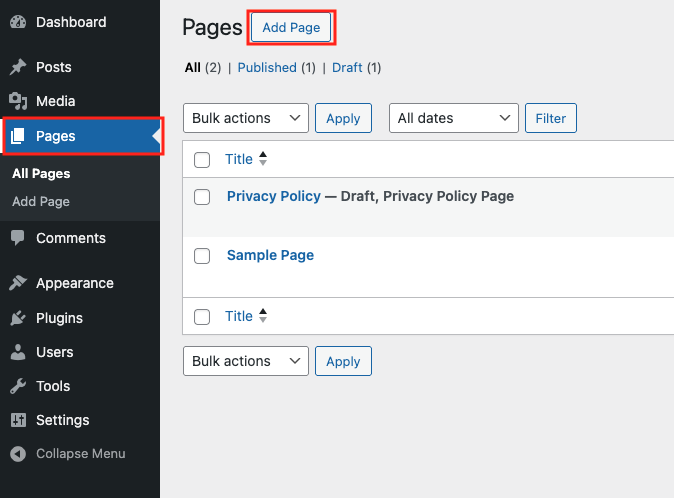The width and height of the screenshot is (674, 498).
Task: Open the bottom Bulk actions dropdown
Action: (246, 361)
